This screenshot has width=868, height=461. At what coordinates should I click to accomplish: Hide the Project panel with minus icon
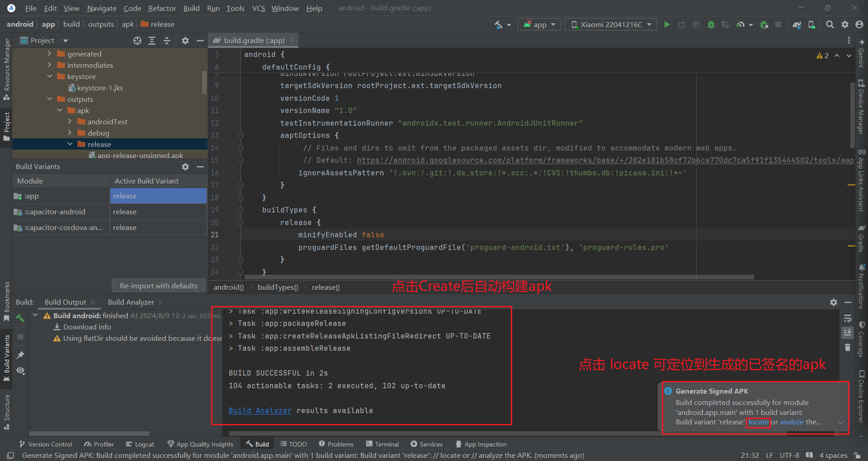[200, 41]
